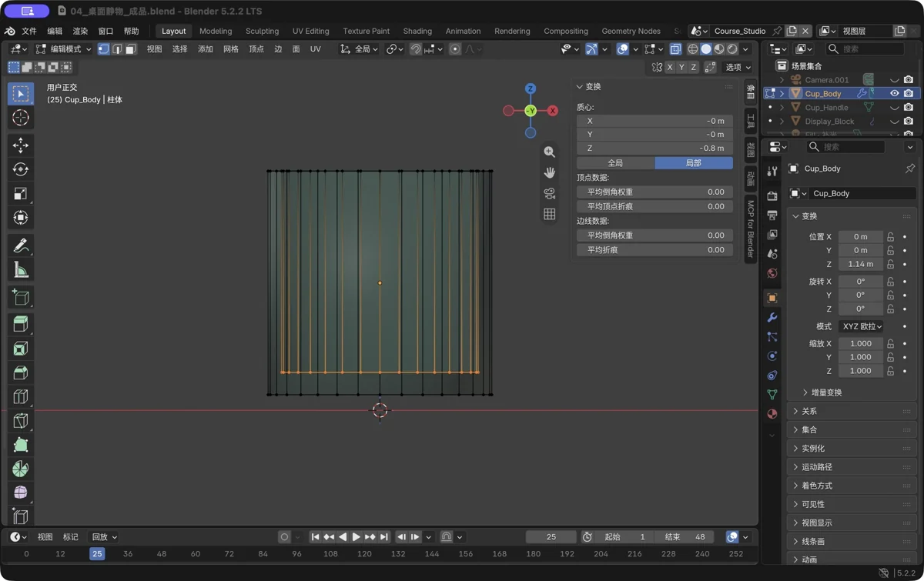Toggle lock for 位置 X
924x581 pixels.
(890, 237)
